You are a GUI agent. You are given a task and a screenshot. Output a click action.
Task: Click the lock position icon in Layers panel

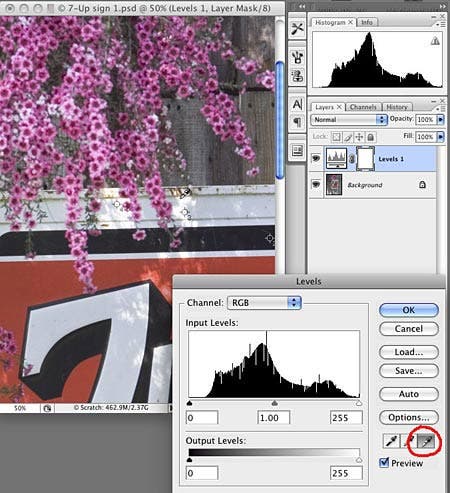359,137
